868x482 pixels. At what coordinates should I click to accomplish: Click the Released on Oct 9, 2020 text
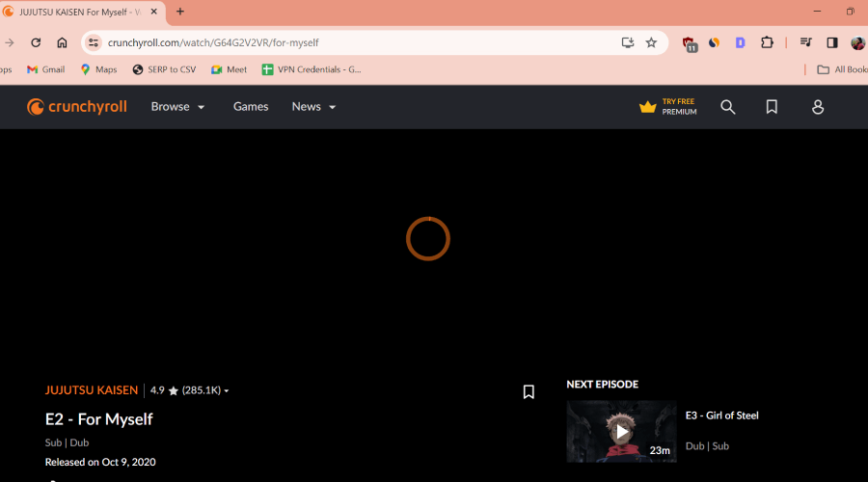[x=100, y=462]
